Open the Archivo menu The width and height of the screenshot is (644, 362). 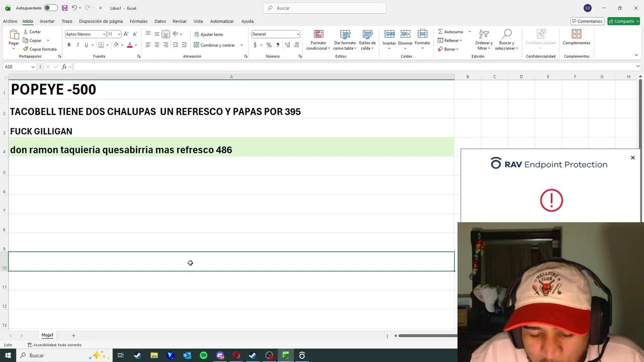(x=10, y=21)
